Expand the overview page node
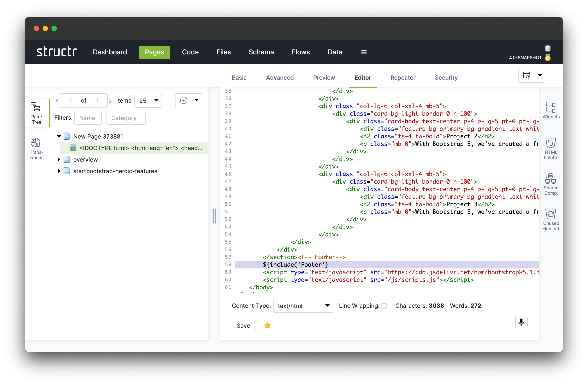The height and width of the screenshot is (385, 588). pos(59,159)
